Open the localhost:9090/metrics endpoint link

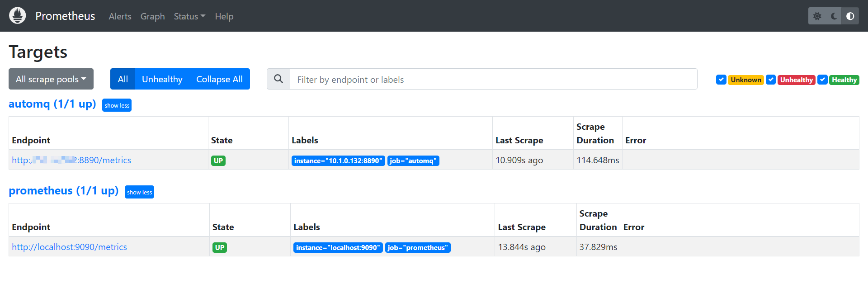click(69, 247)
